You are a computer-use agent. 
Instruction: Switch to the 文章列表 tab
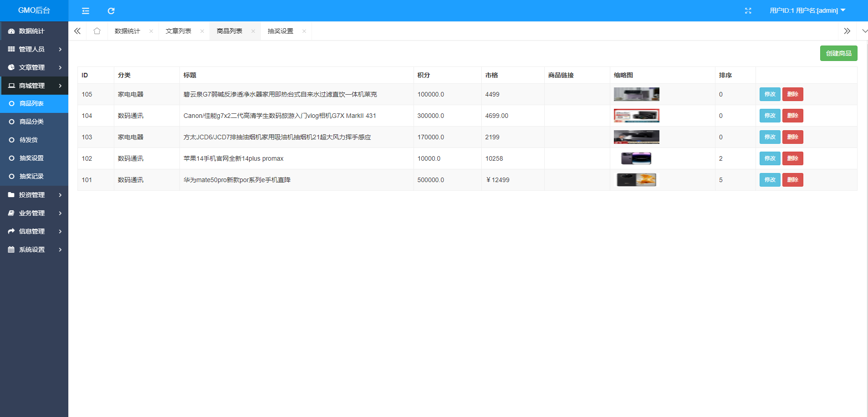179,31
